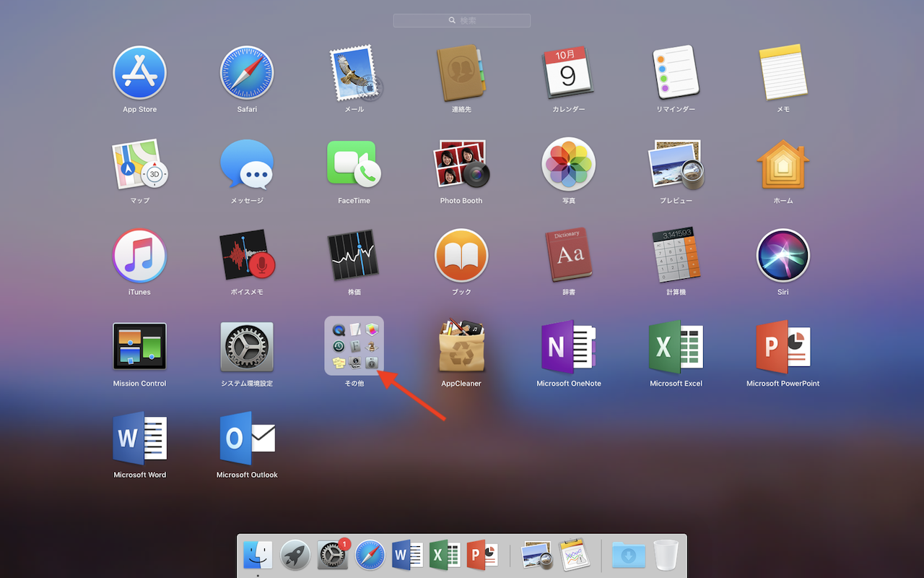Open the マップ app
Viewport: 924px width, 578px height.
point(139,164)
